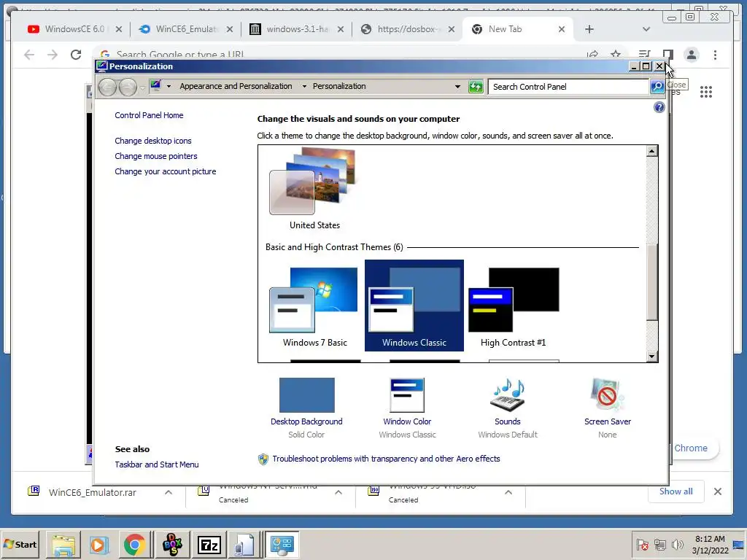
Task: Click Show all downloads button
Action: tap(676, 491)
